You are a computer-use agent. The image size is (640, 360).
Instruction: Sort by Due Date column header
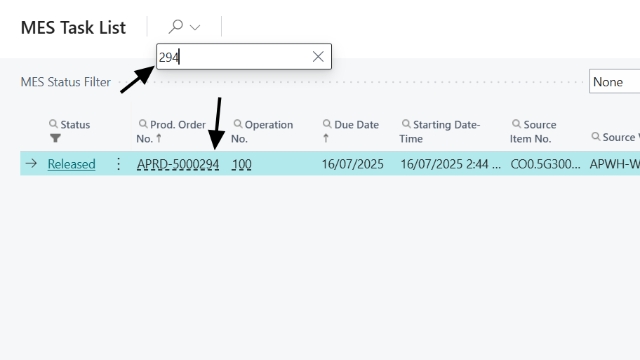pos(356,124)
